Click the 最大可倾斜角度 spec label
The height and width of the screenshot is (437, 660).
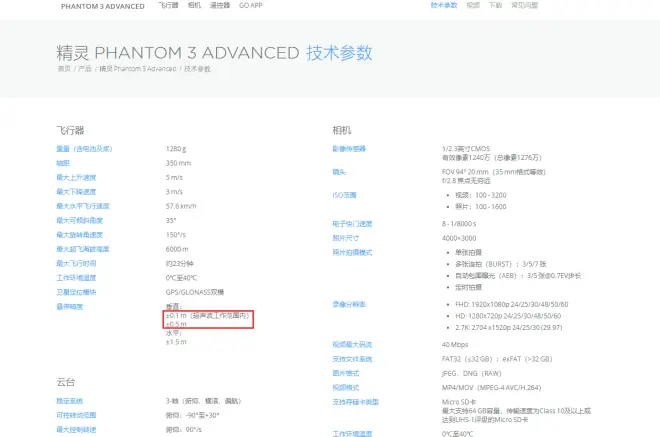point(80,220)
